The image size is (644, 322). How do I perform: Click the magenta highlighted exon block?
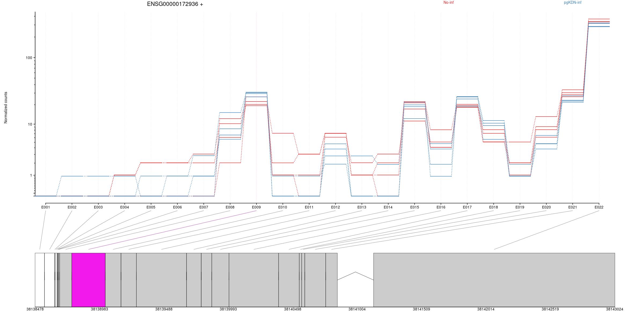tap(89, 280)
